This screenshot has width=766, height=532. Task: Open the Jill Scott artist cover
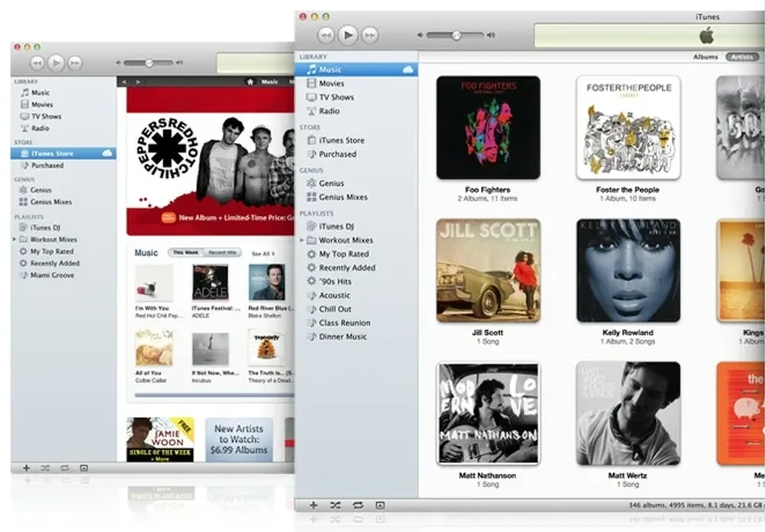point(488,270)
